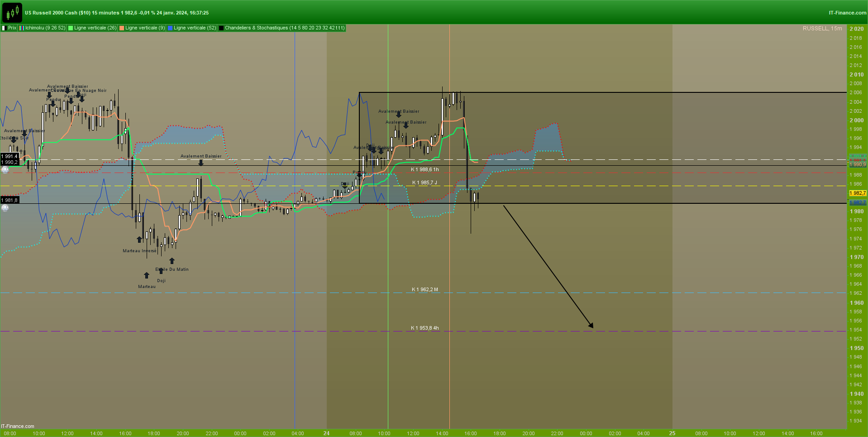
Task: Click the Prix candlestick legend icon
Action: pyautogui.click(x=4, y=28)
